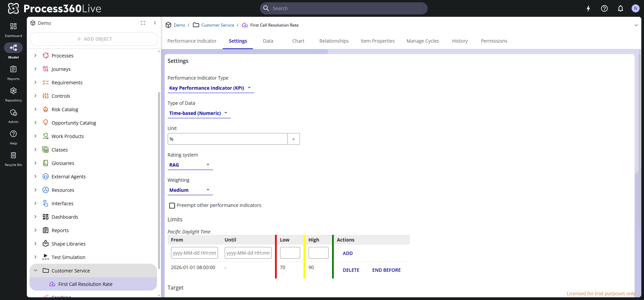Click the Test Simulation icon
The width and height of the screenshot is (644, 300).
(46, 257)
